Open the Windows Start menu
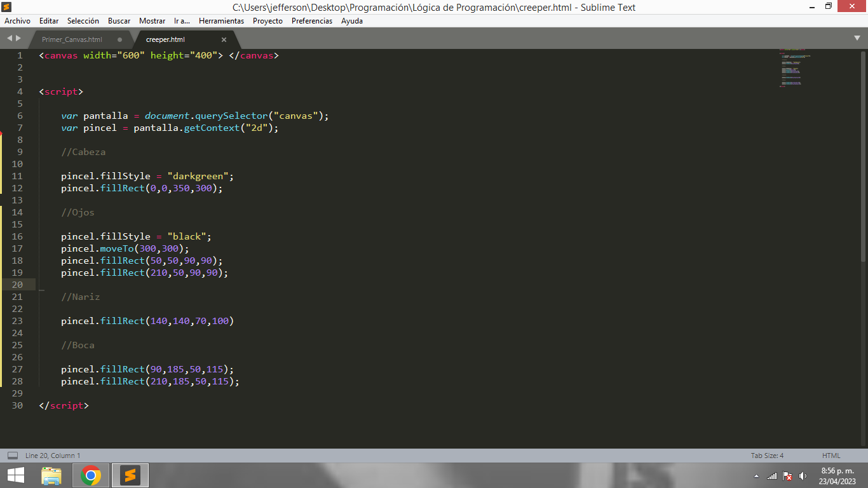This screenshot has width=868, height=488. point(16,475)
